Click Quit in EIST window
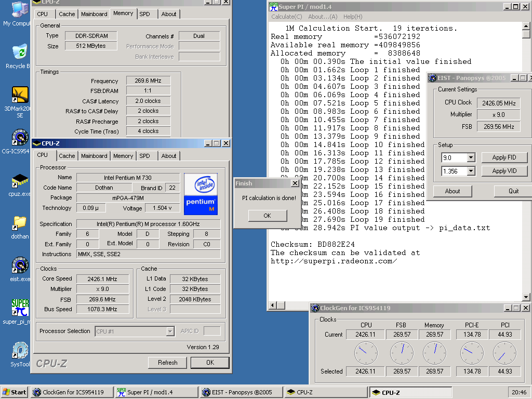The width and height of the screenshot is (532, 399). (x=513, y=191)
